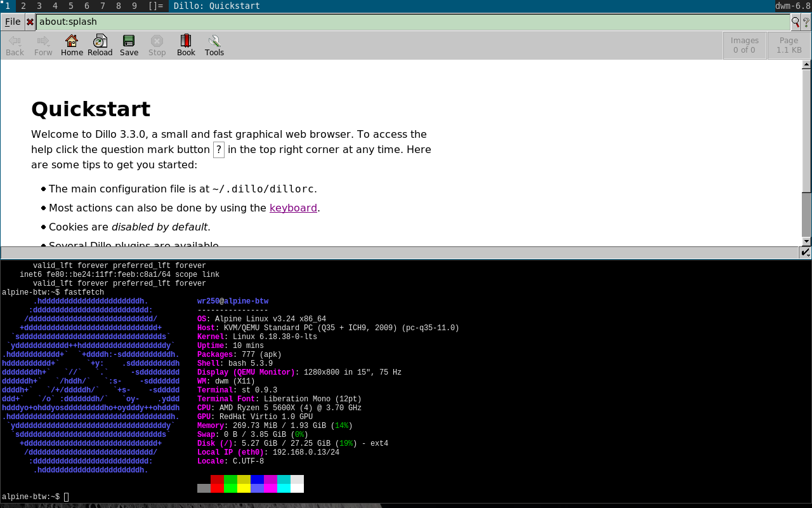Viewport: 812px width, 508px height.
Task: Click the 'disabled by default' text
Action: (x=160, y=227)
